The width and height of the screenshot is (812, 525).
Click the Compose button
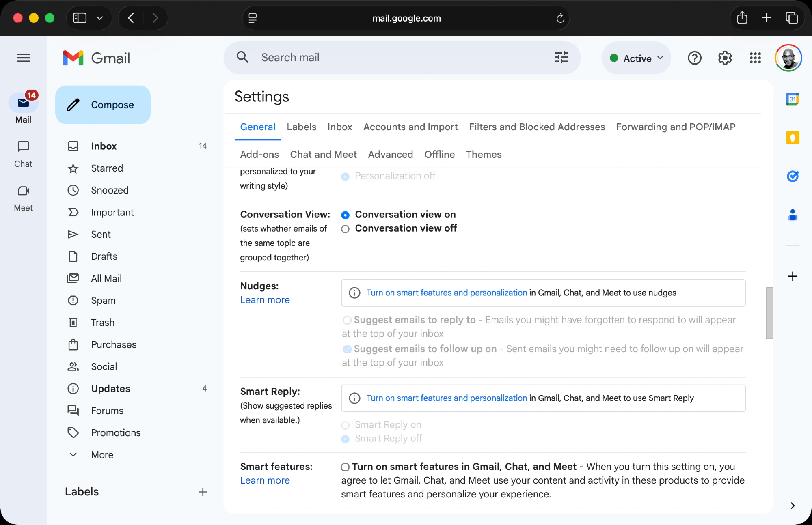[103, 105]
